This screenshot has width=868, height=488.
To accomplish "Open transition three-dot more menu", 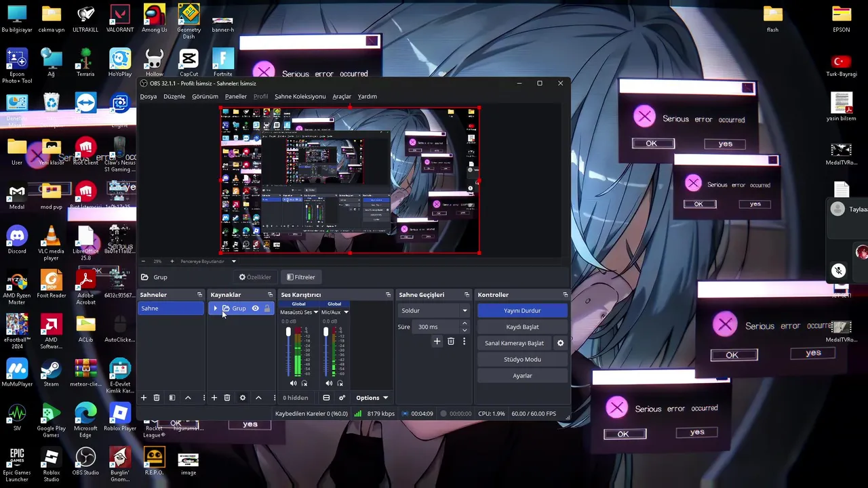I will point(464,342).
